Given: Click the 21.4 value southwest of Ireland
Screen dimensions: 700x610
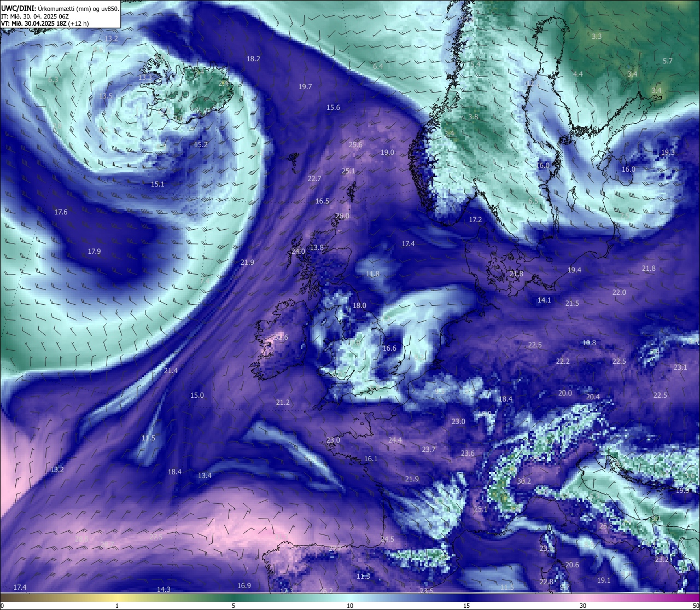Looking at the screenshot, I should coord(171,370).
